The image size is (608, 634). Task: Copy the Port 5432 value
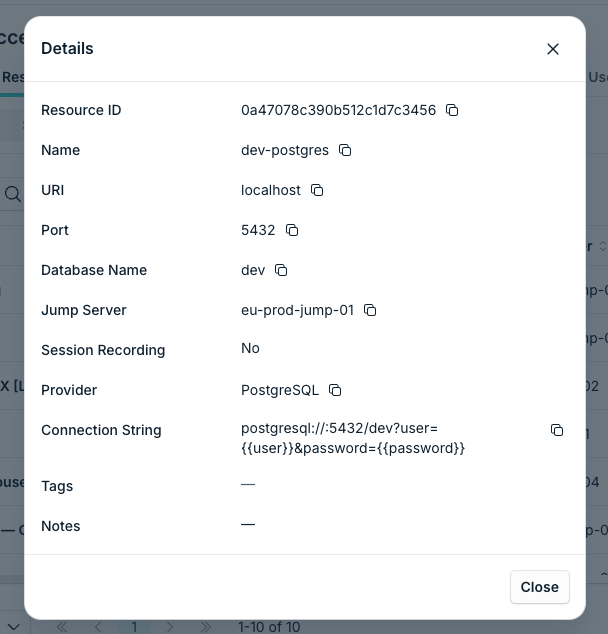point(292,230)
